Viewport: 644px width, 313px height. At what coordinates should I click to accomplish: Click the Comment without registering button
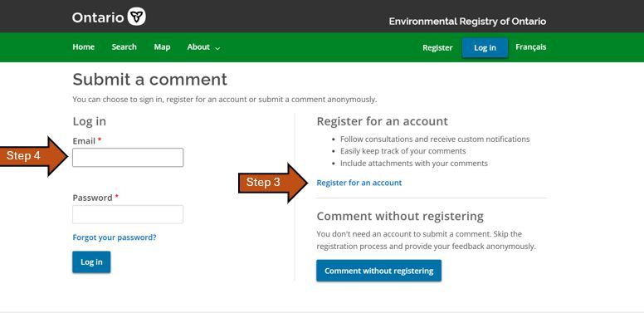[378, 271]
